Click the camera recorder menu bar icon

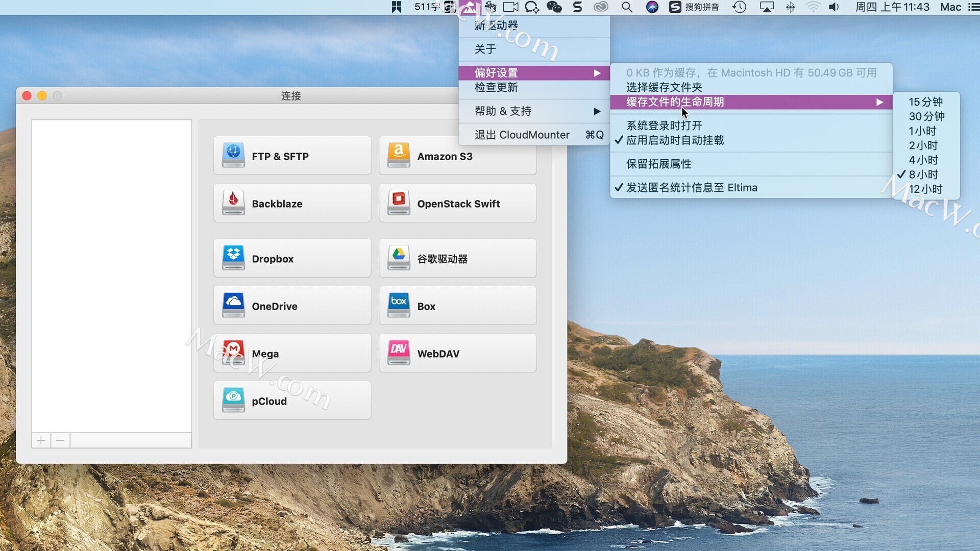click(x=510, y=7)
